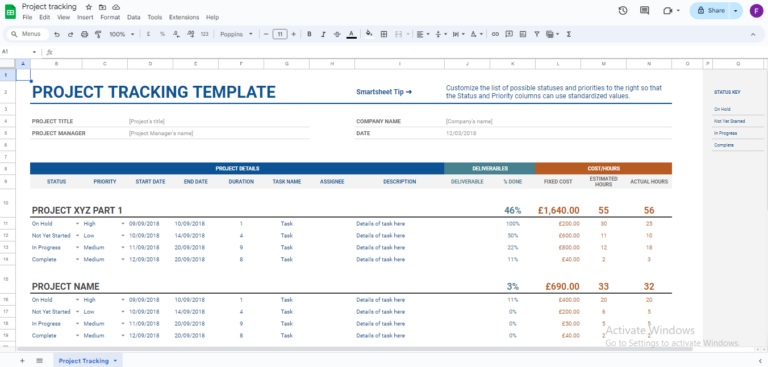Open the row 11 On Hold status dropdown

coord(77,223)
